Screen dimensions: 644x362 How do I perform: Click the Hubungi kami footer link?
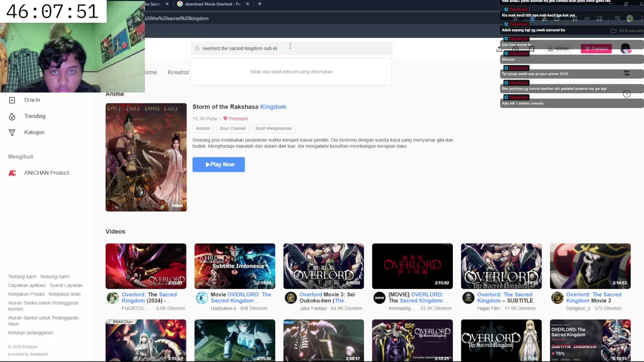(x=55, y=277)
